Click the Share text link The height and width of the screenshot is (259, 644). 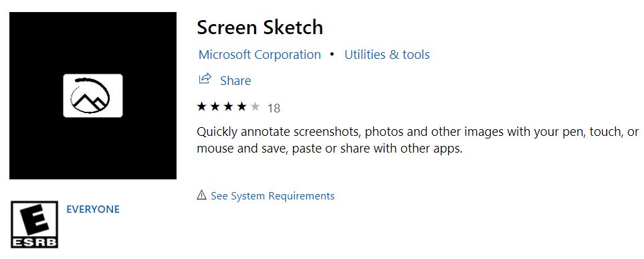pyautogui.click(x=235, y=80)
